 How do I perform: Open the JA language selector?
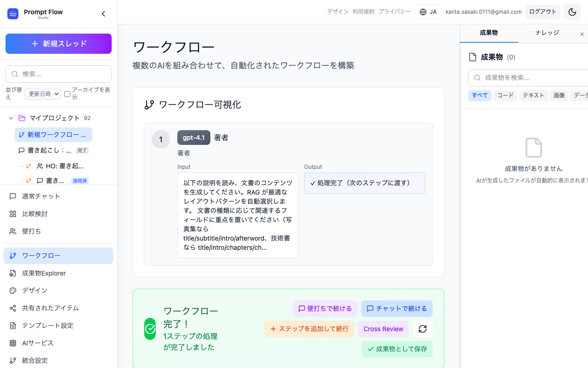pyautogui.click(x=428, y=12)
